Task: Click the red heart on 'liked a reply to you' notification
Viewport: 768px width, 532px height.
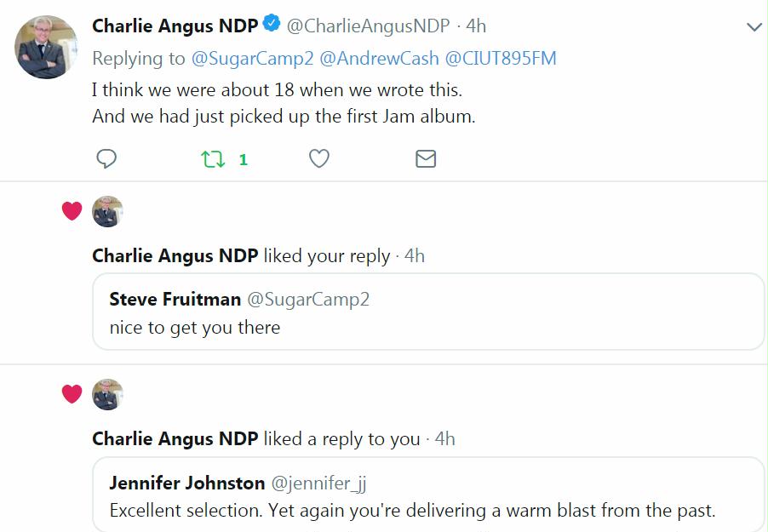Action: (72, 394)
